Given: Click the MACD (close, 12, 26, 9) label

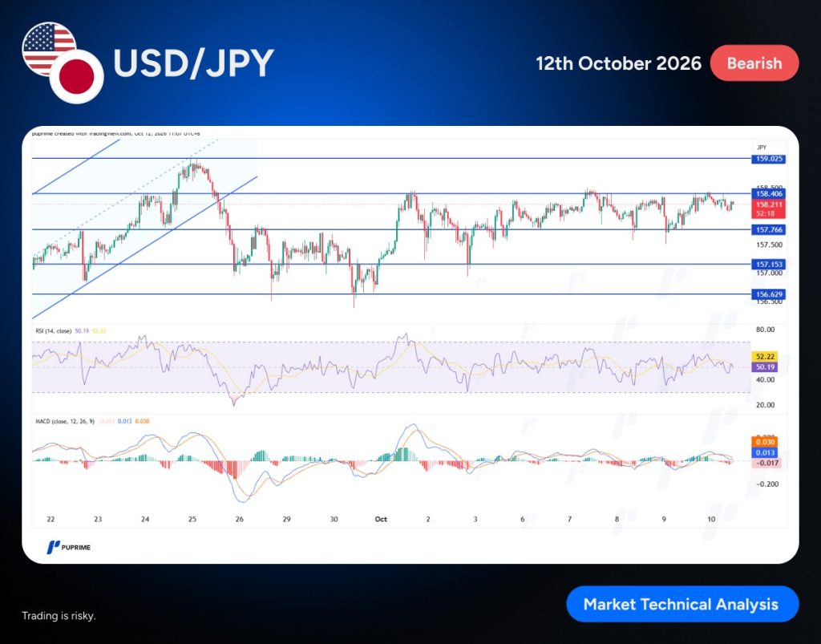Looking at the screenshot, I should tap(65, 421).
